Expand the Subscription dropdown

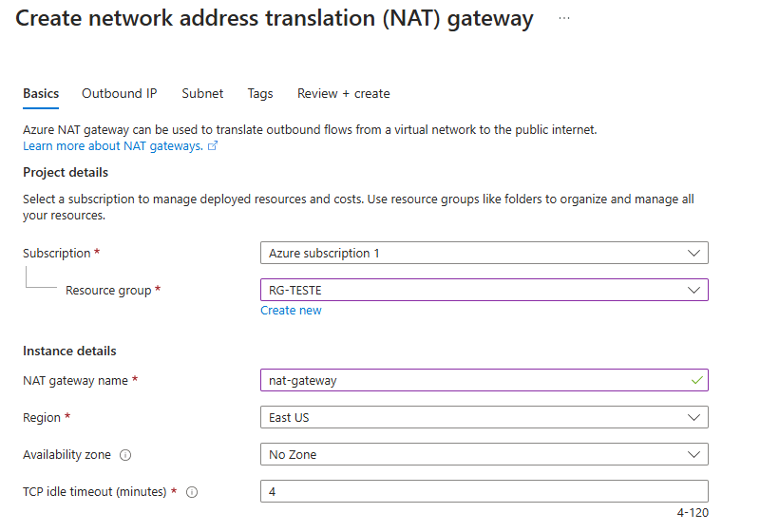(x=484, y=254)
